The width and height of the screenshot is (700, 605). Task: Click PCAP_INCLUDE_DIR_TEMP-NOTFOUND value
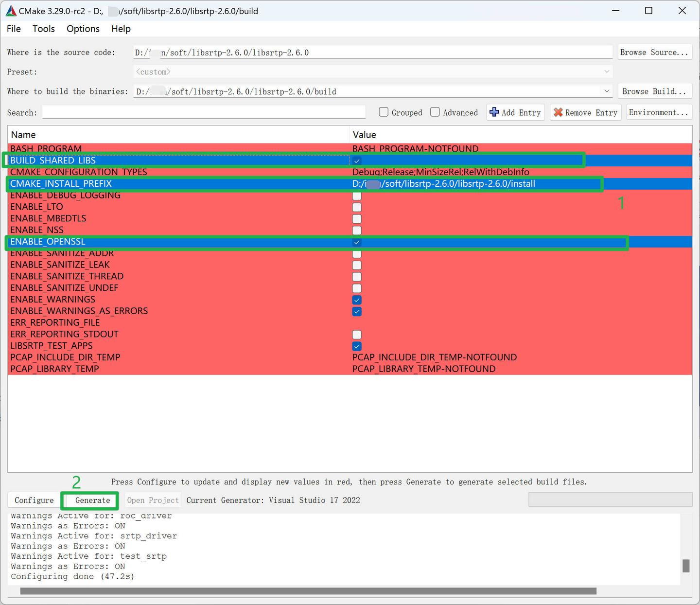point(435,357)
